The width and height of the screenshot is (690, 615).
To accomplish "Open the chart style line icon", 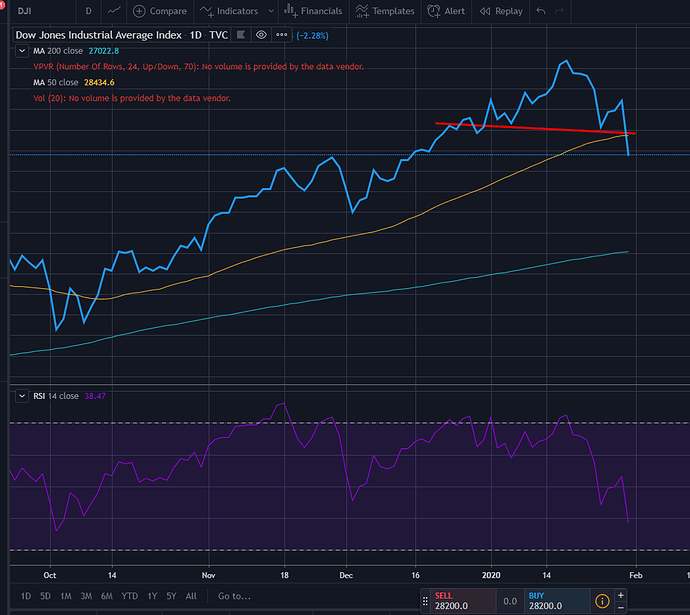I will [114, 11].
